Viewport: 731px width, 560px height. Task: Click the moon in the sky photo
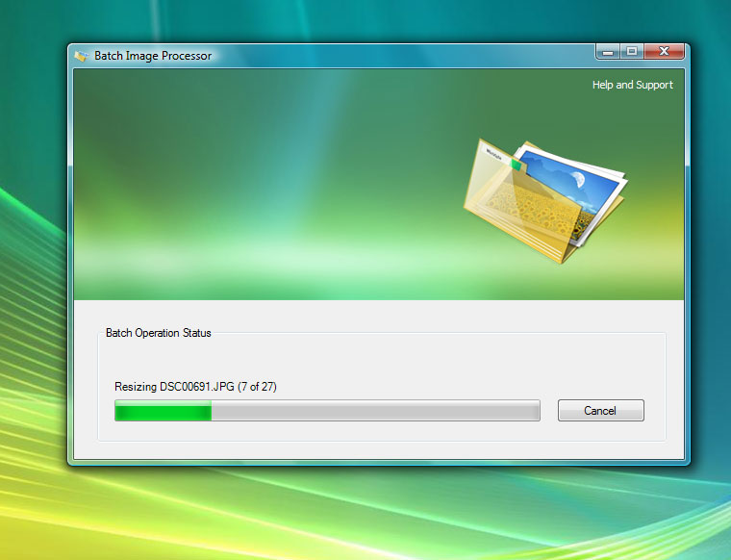point(577,180)
